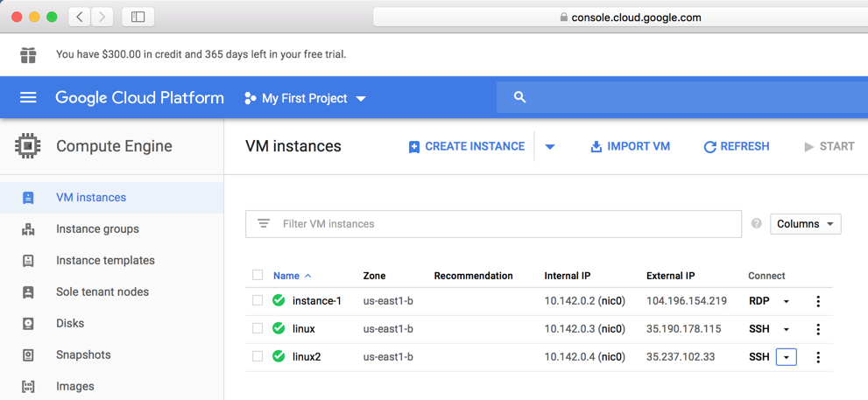
Task: Check the box for linux instance
Action: (x=258, y=328)
